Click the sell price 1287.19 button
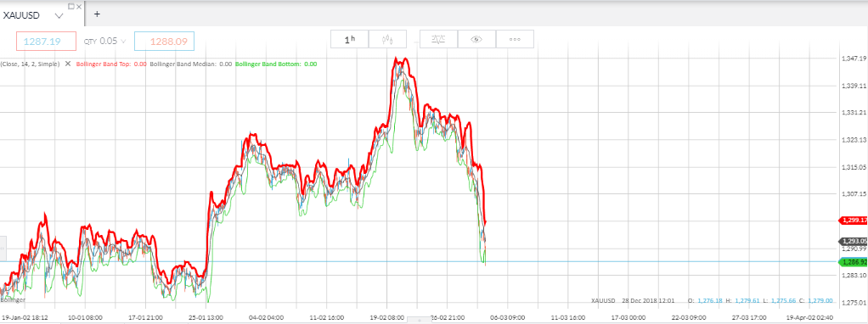 pyautogui.click(x=45, y=41)
